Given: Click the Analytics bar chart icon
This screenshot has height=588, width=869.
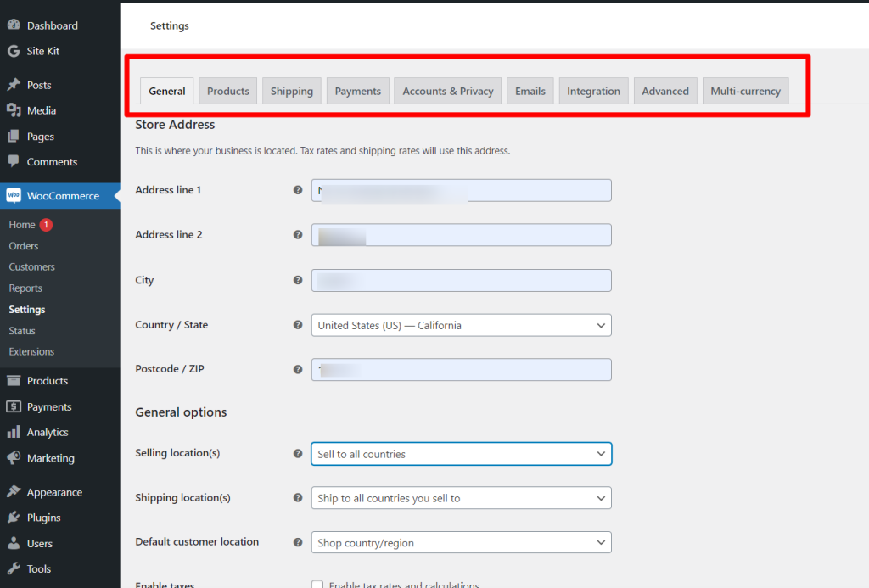Looking at the screenshot, I should click(14, 432).
